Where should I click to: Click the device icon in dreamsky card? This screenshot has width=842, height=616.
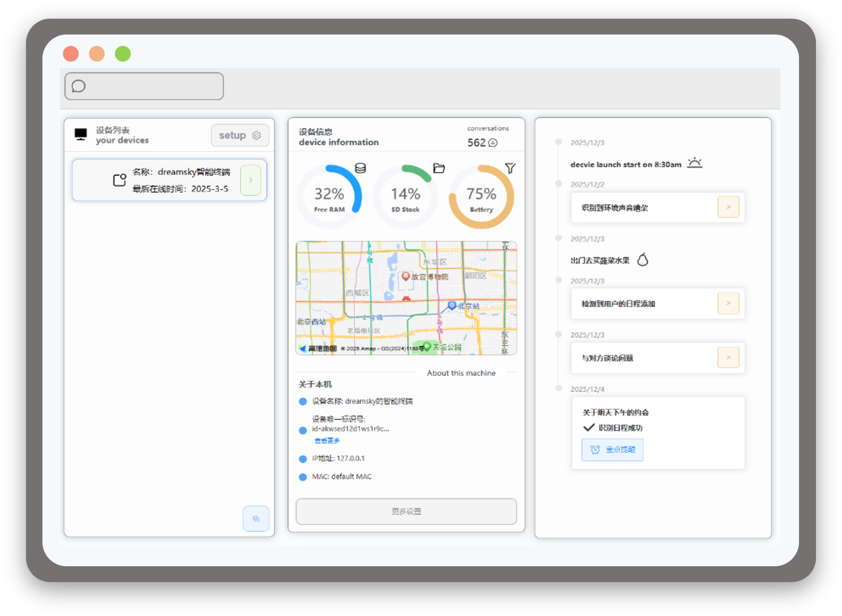pos(119,180)
